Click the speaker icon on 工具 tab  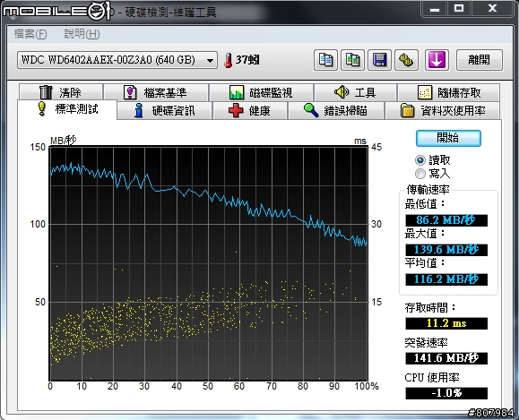[x=342, y=92]
